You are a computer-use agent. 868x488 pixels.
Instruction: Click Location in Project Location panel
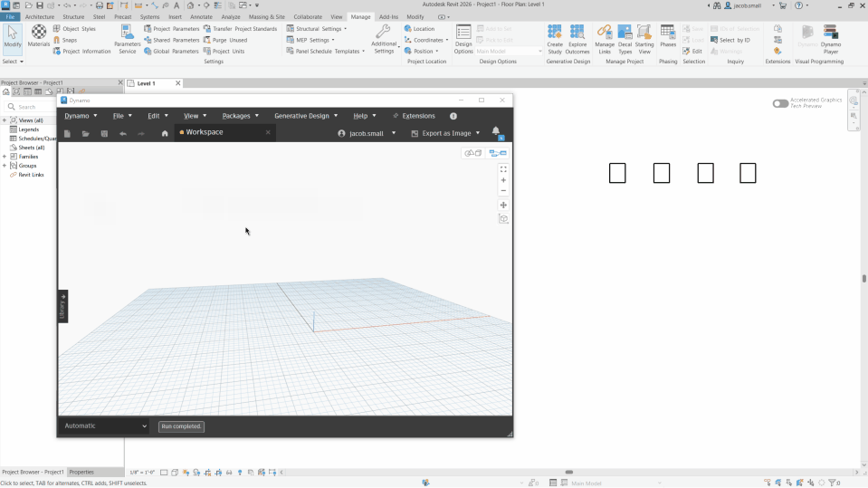point(419,29)
